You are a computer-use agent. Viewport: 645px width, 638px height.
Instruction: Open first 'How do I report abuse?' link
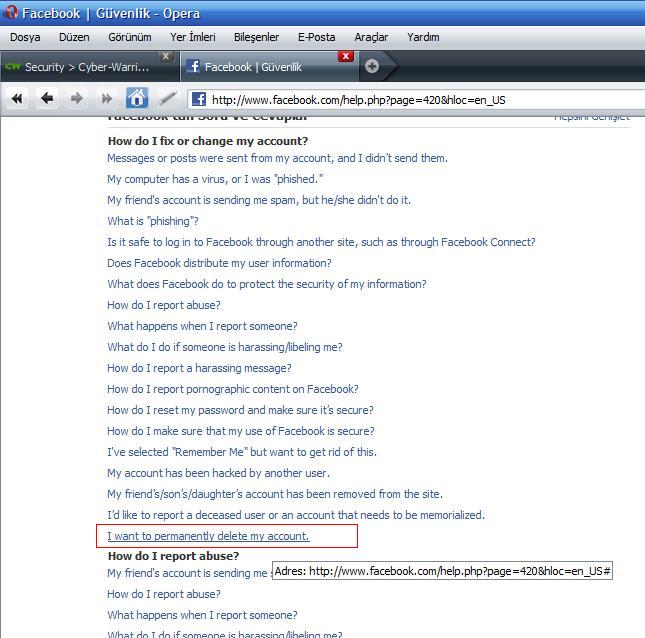164,305
